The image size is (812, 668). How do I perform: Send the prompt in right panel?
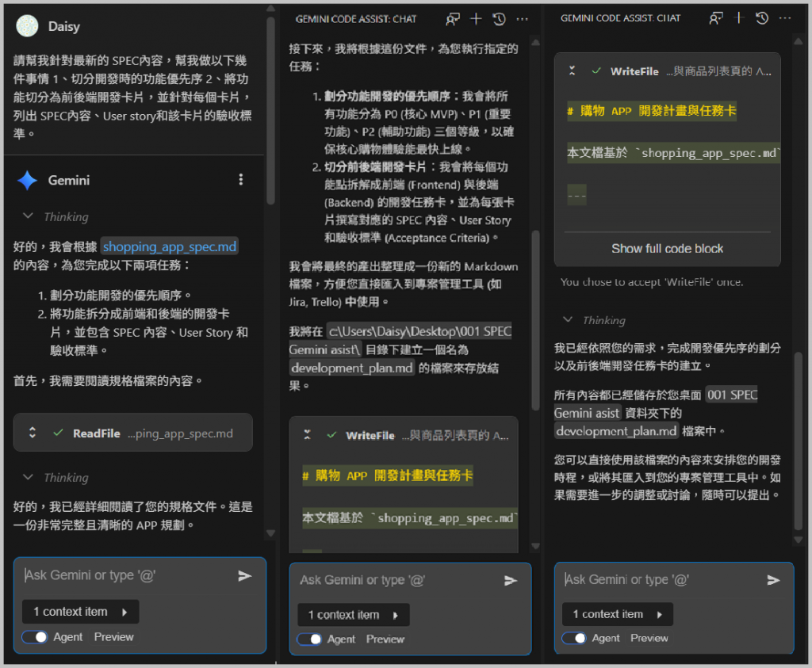pos(773,580)
